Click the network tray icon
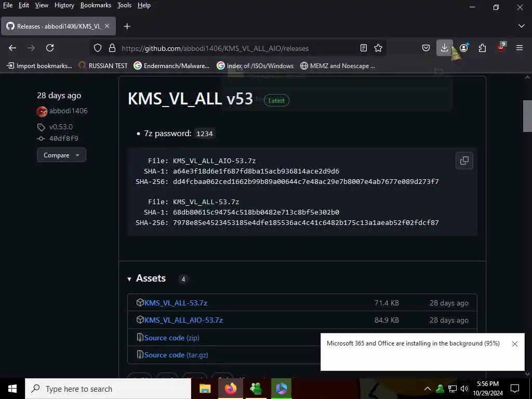The width and height of the screenshot is (532, 399). point(453,389)
